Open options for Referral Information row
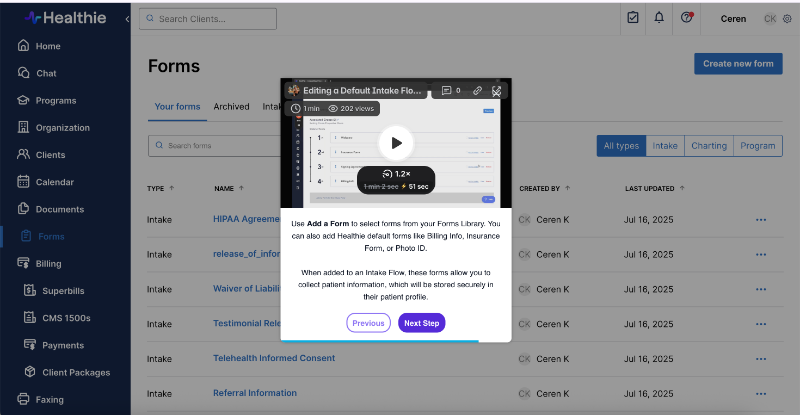The width and height of the screenshot is (800, 415). (761, 394)
